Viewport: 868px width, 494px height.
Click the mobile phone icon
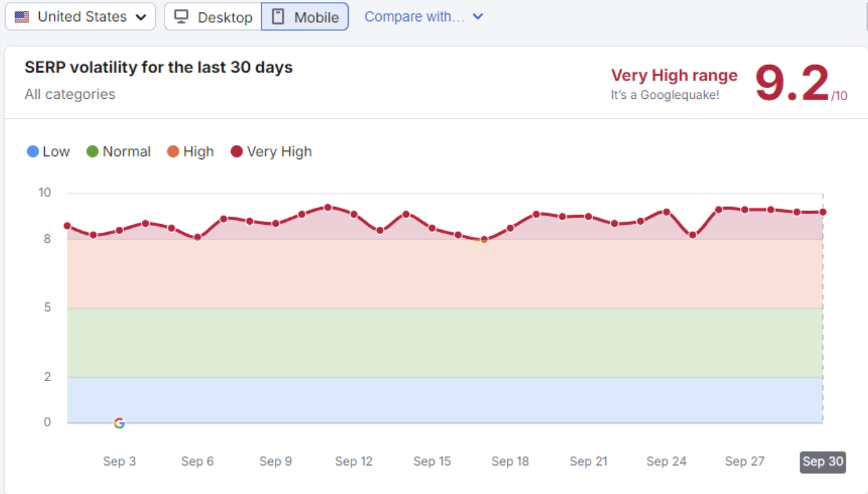pos(278,17)
